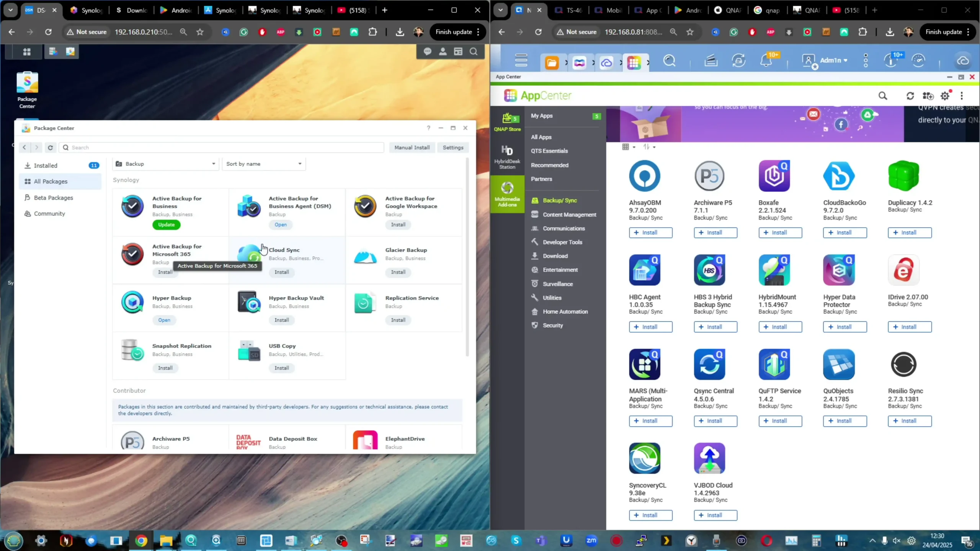The image size is (980, 551).
Task: Open the QNAP main hamburger menu
Action: (x=521, y=60)
